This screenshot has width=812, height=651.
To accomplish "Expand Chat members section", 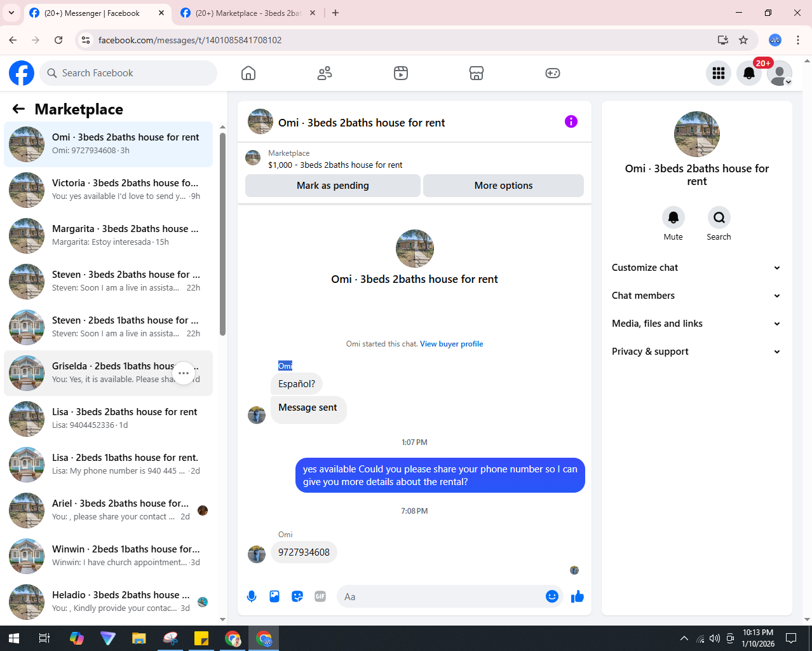I will (696, 296).
